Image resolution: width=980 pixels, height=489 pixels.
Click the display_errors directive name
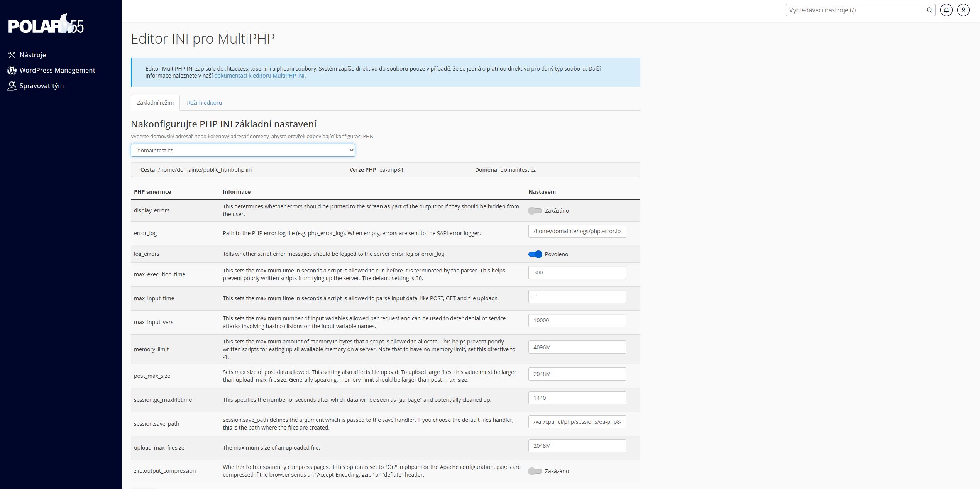click(x=152, y=210)
